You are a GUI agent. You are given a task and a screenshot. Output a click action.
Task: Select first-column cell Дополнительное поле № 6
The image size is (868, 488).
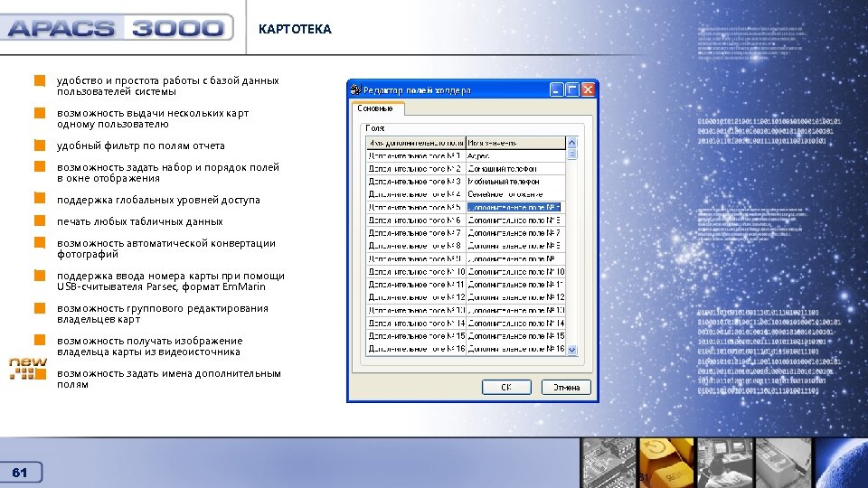coord(416,221)
